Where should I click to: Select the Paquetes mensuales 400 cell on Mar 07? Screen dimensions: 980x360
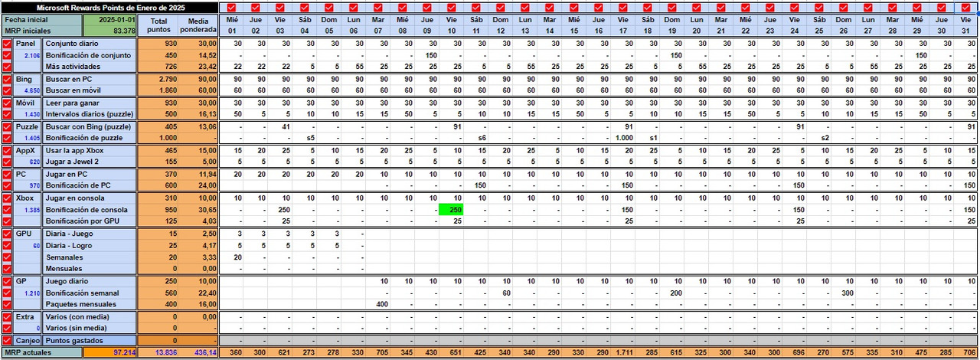pyautogui.click(x=377, y=304)
